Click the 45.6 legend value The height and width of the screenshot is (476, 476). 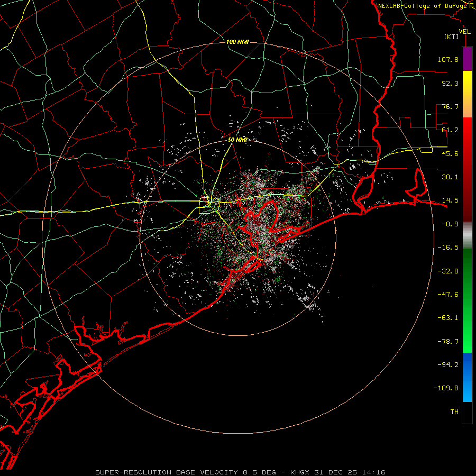(x=450, y=153)
